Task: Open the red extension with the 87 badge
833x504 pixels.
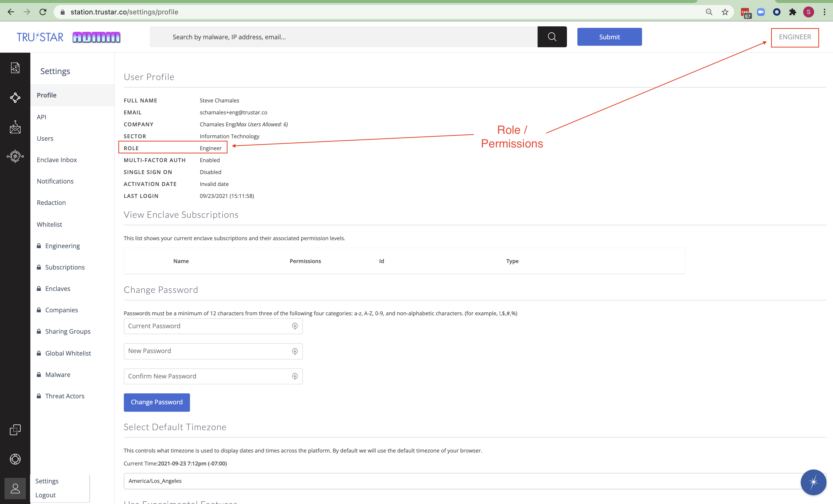Action: (x=745, y=13)
